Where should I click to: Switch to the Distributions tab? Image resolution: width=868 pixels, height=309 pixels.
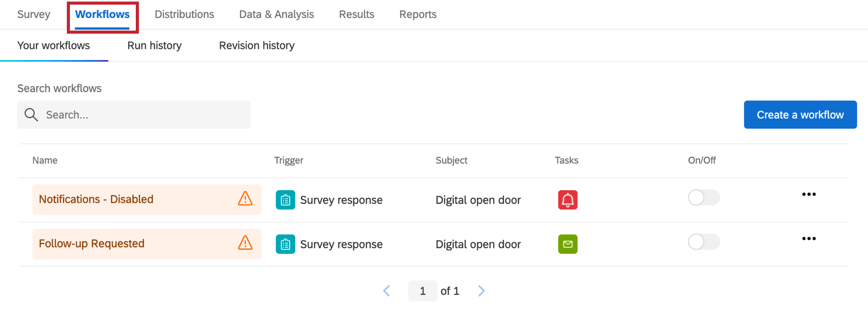[184, 14]
